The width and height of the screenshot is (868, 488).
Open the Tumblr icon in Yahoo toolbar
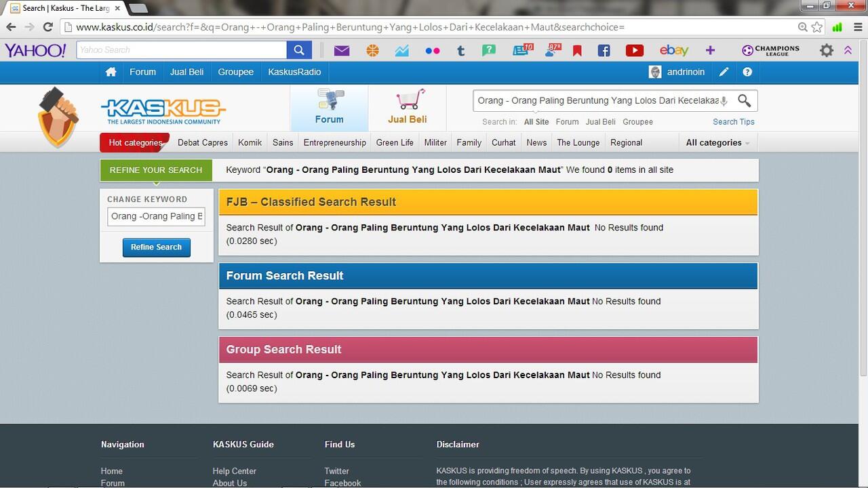(x=461, y=51)
